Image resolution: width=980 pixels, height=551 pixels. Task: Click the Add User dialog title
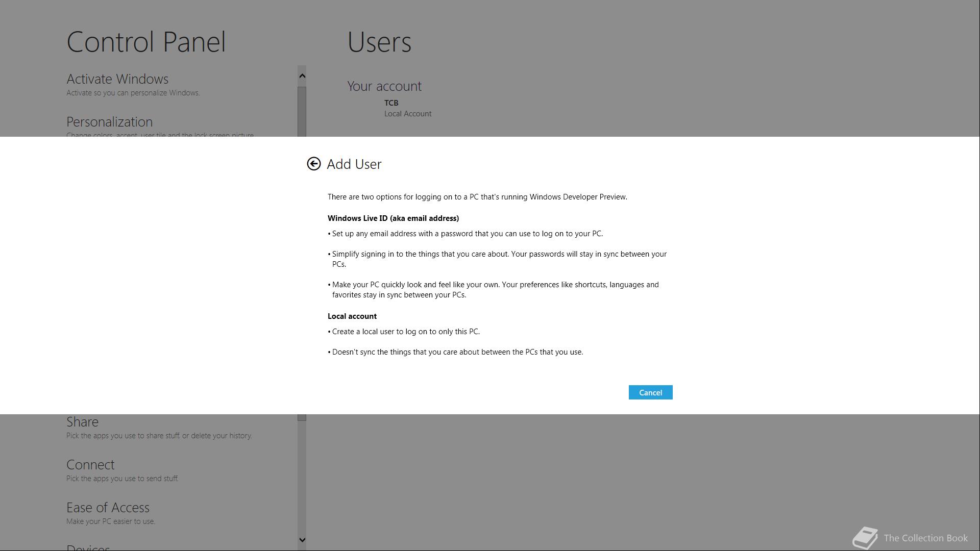coord(354,164)
